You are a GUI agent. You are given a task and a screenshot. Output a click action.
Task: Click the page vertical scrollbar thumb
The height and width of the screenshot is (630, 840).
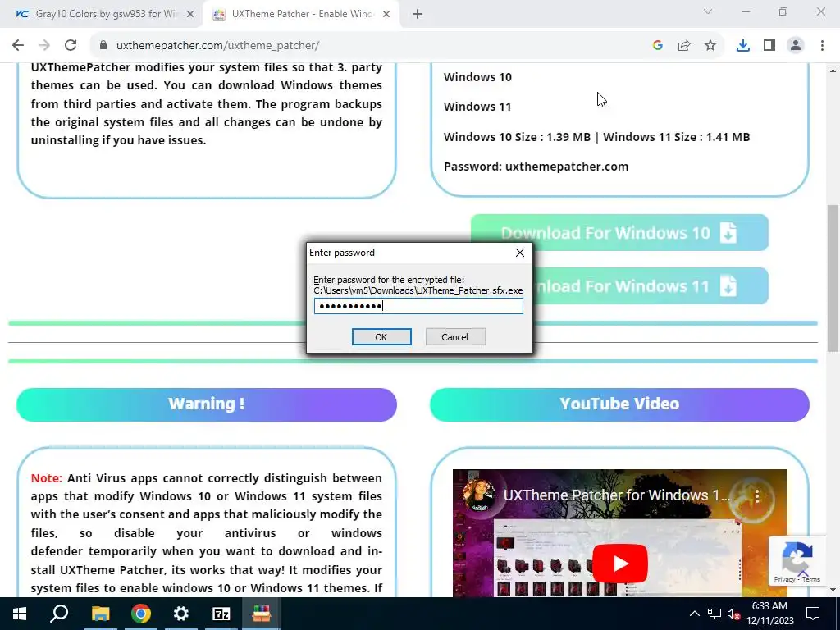[x=833, y=278]
